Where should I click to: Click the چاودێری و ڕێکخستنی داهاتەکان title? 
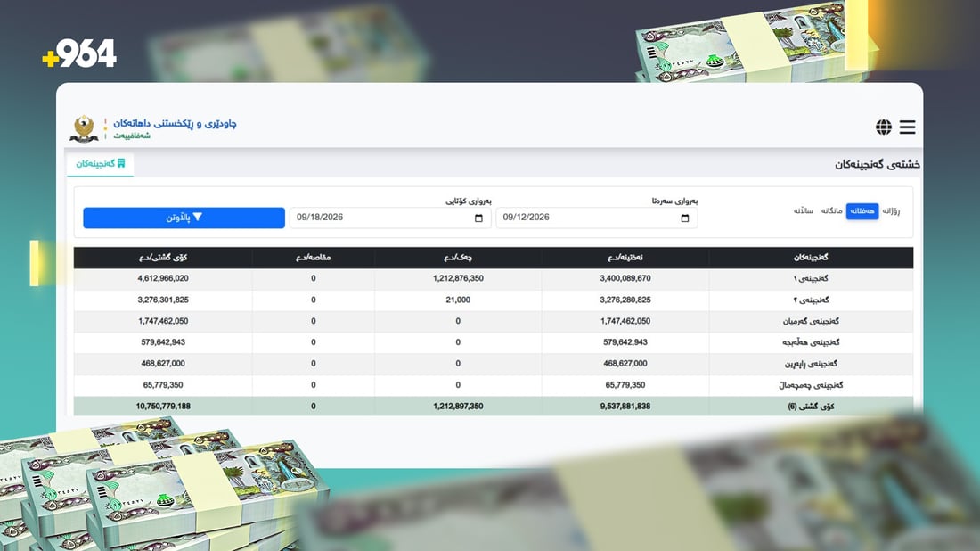click(x=175, y=123)
